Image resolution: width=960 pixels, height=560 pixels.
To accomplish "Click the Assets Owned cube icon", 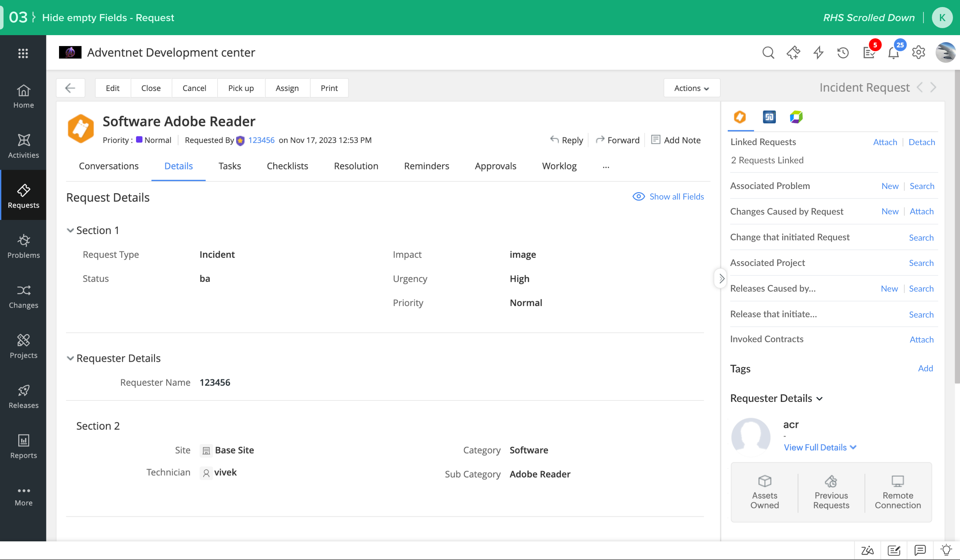I will [x=764, y=481].
